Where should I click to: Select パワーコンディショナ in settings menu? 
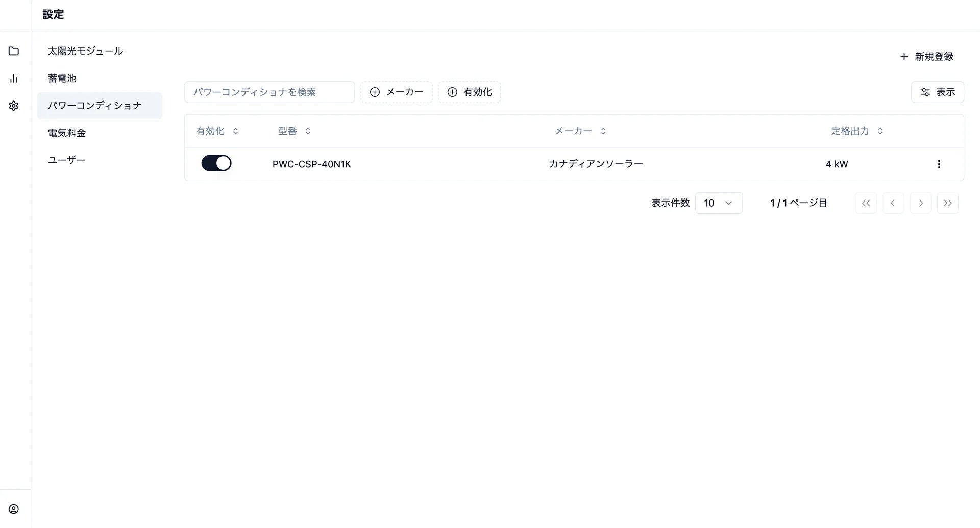pyautogui.click(x=100, y=106)
